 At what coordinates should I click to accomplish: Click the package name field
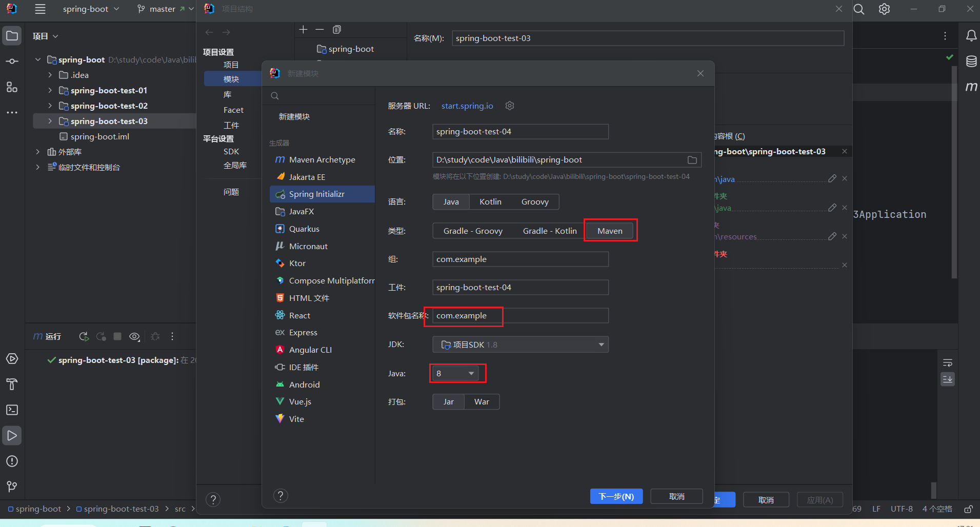[x=520, y=316]
